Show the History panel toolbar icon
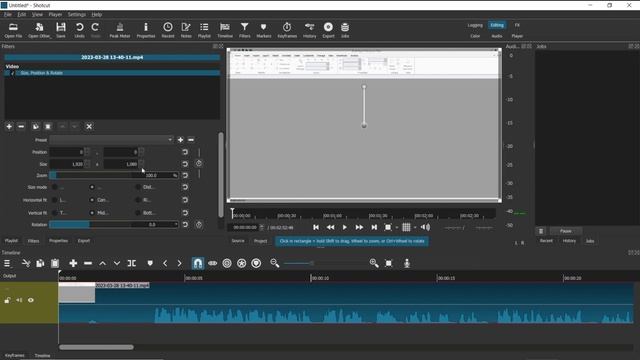The image size is (640, 360). (309, 30)
